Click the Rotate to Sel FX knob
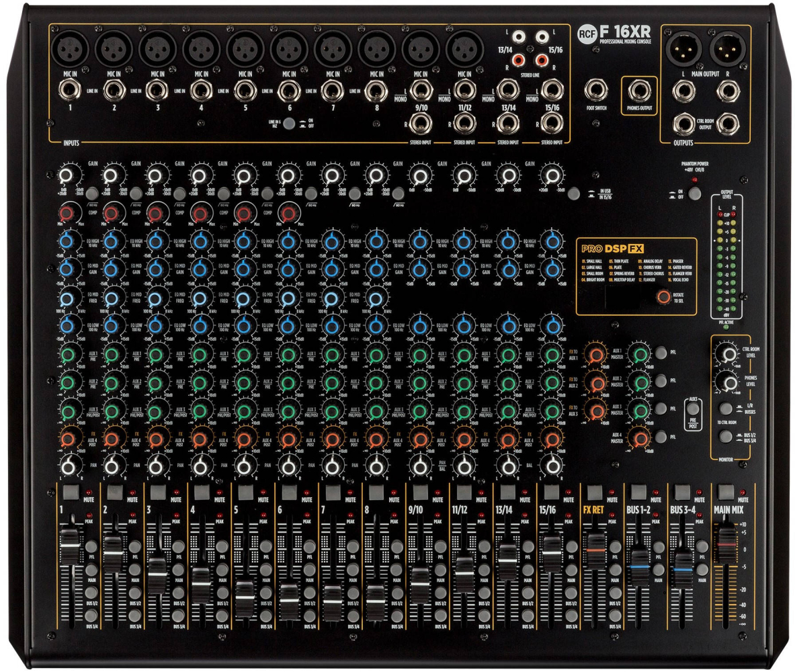Image resolution: width=795 pixels, height=672 pixels. (x=664, y=298)
